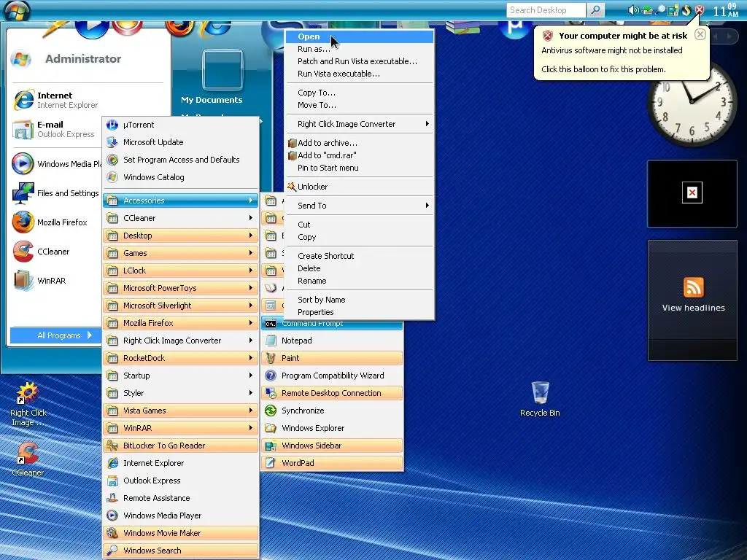Launch Windows Sidebar icon
The image size is (747, 560).
point(271,446)
